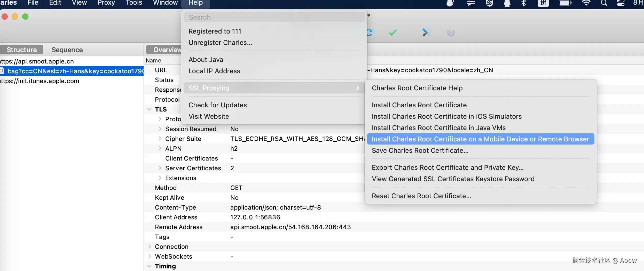Click the GET method value
The width and height of the screenshot is (644, 271).
click(x=236, y=188)
